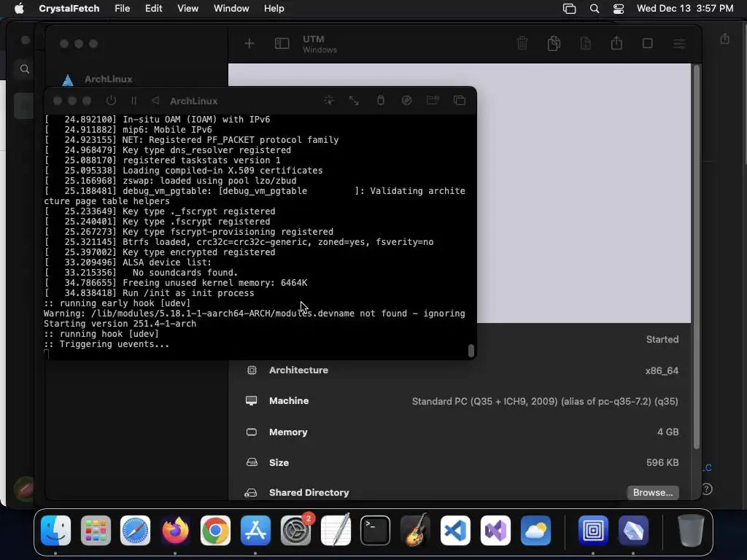Image resolution: width=747 pixels, height=560 pixels.
Task: Open UTM from the dock
Action: point(593,530)
